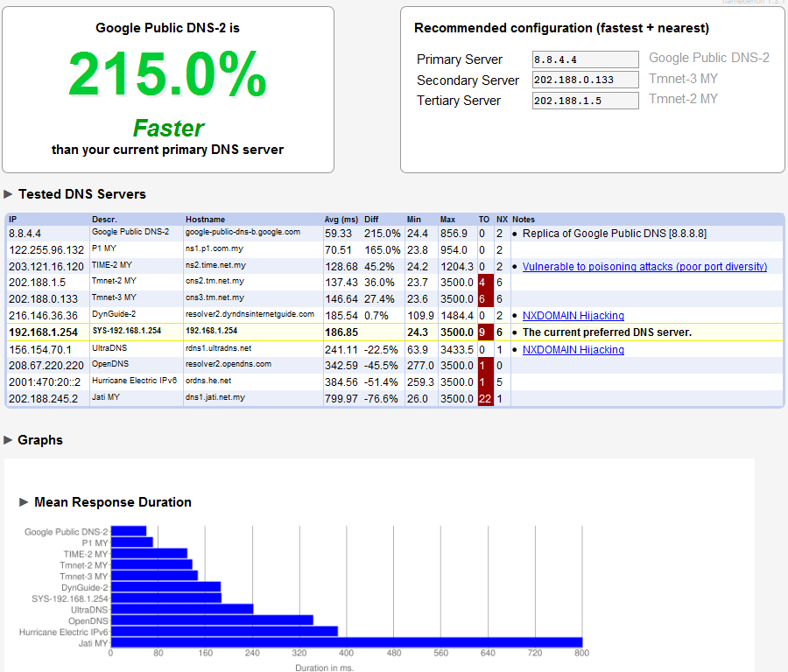Screen dimensions: 788x672
Task: Click the OpenDNS bar in the graph
Action: click(x=212, y=619)
